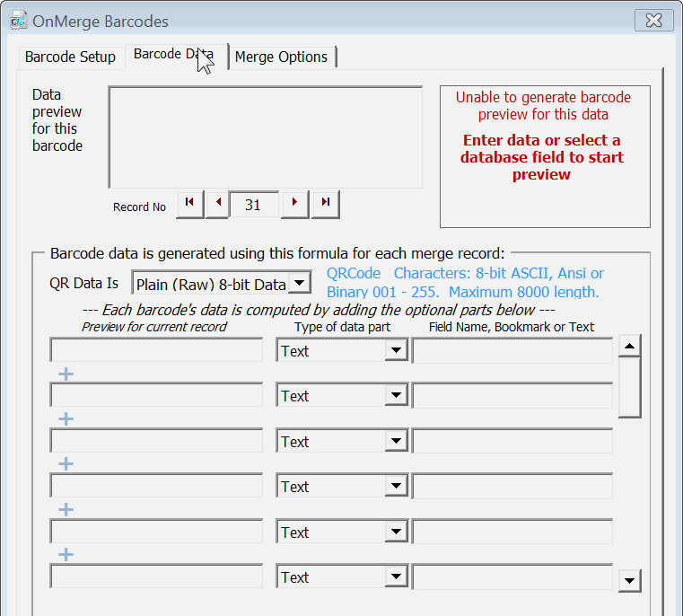The width and height of the screenshot is (683, 616).
Task: Advance to next record arrow
Action: coord(295,204)
